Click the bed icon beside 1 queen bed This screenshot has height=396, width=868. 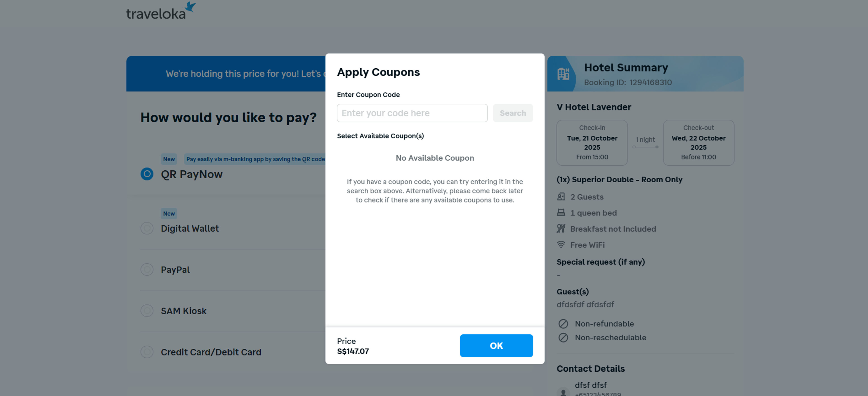point(561,212)
